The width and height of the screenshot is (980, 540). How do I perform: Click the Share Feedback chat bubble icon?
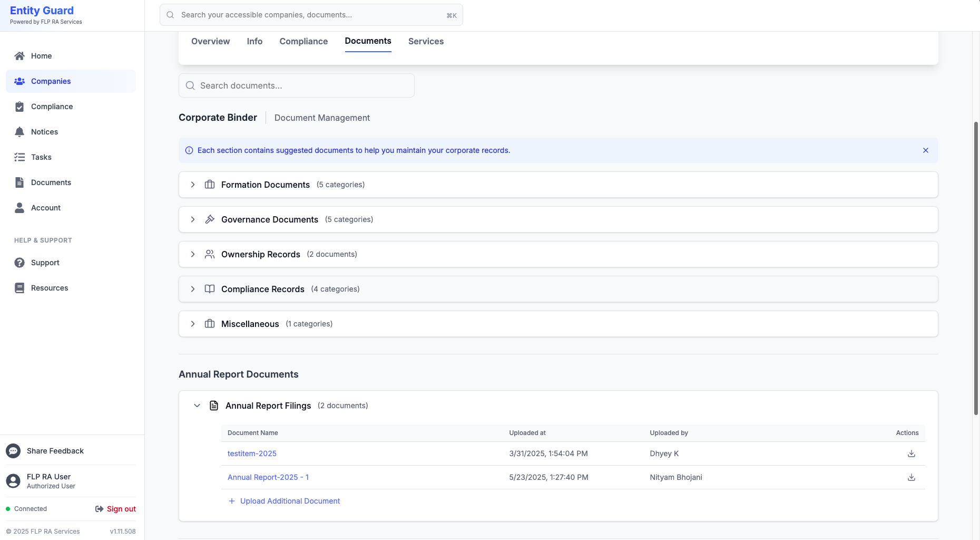[x=13, y=451]
